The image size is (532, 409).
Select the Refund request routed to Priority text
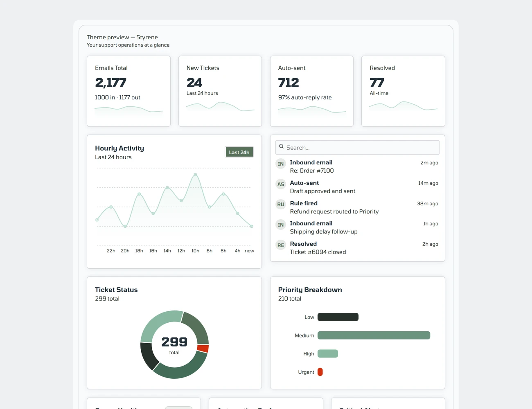click(x=334, y=211)
